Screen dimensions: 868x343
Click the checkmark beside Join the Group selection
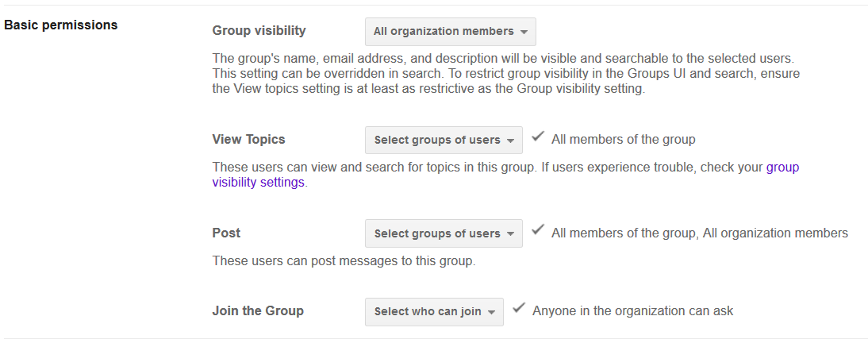[x=519, y=309]
